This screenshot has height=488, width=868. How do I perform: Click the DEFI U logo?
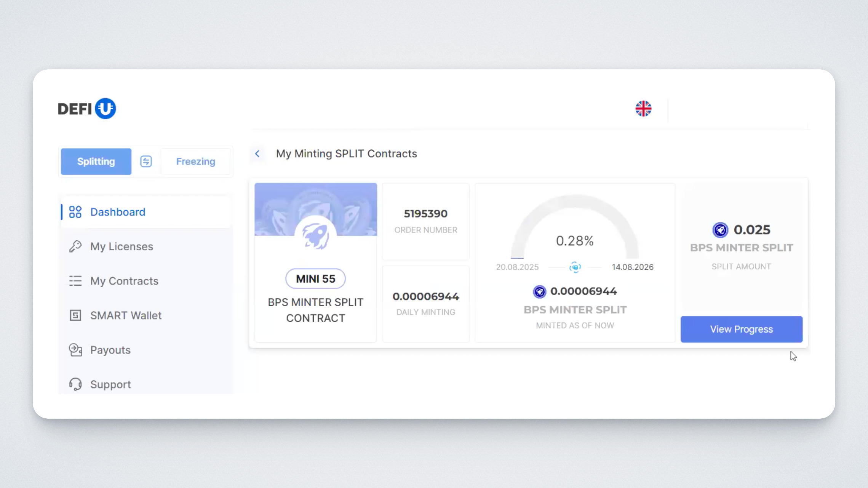87,109
